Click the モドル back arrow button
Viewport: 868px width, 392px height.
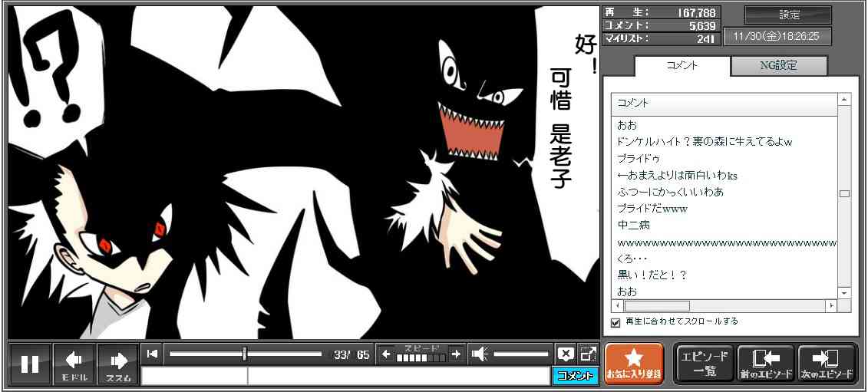tap(74, 364)
